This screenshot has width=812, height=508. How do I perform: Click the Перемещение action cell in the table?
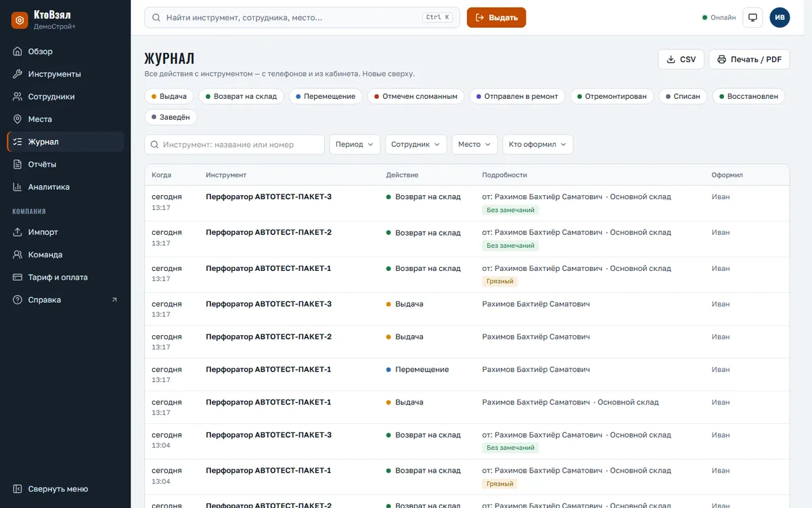pos(418,370)
